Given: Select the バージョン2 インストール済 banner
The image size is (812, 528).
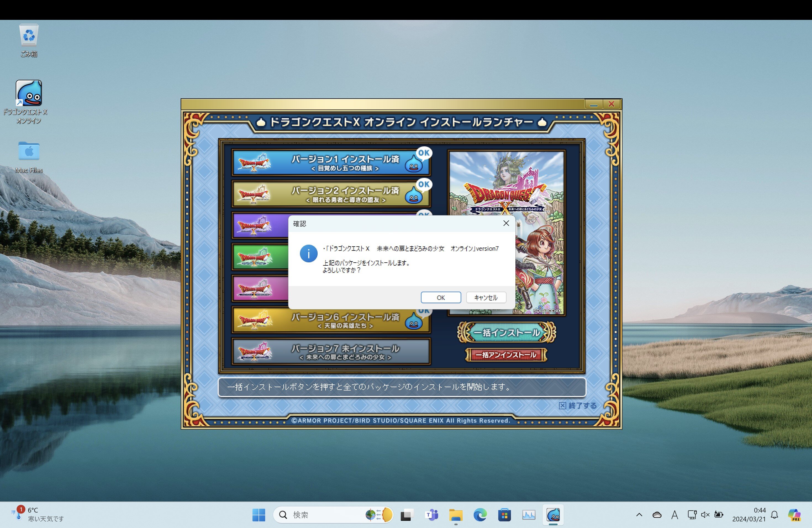Looking at the screenshot, I should (331, 194).
